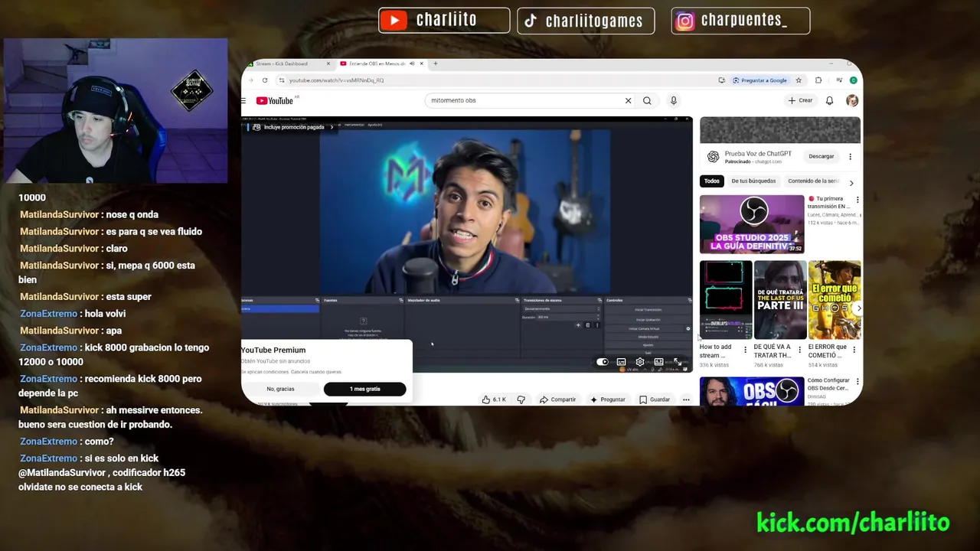Screen dimensions: 980x551
Task: Select the 'Todos' filter chip
Action: pyautogui.click(x=712, y=181)
